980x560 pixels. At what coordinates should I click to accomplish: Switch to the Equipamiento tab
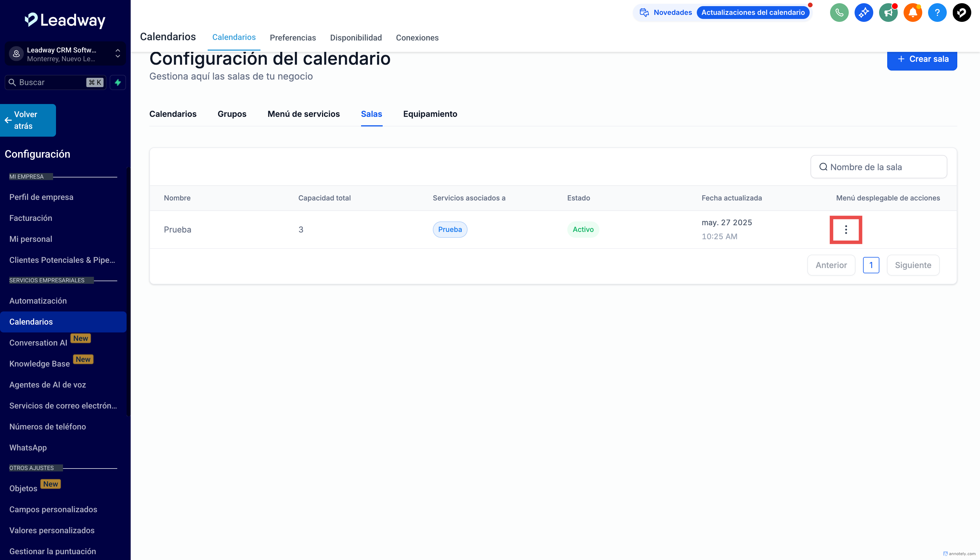pyautogui.click(x=430, y=114)
